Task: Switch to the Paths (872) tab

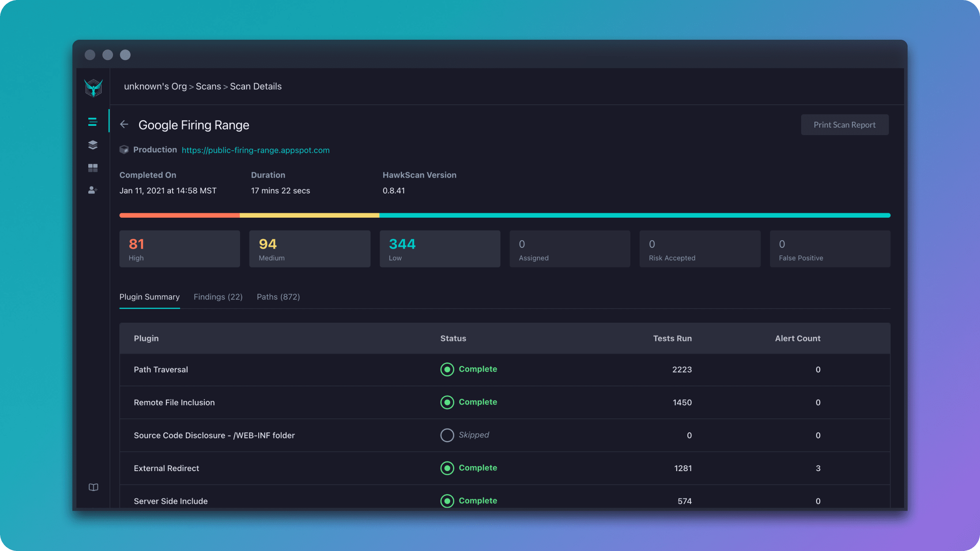Action: point(278,297)
